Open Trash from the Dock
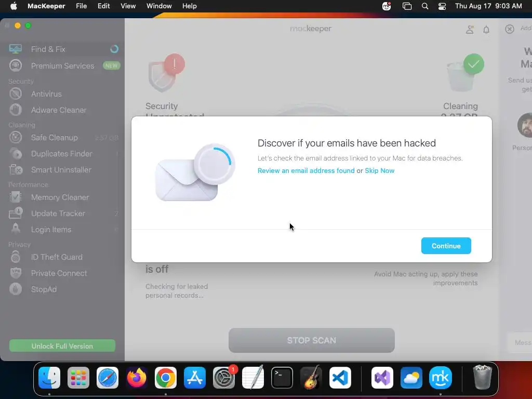Screen dimensions: 532x399 [x=482, y=377]
